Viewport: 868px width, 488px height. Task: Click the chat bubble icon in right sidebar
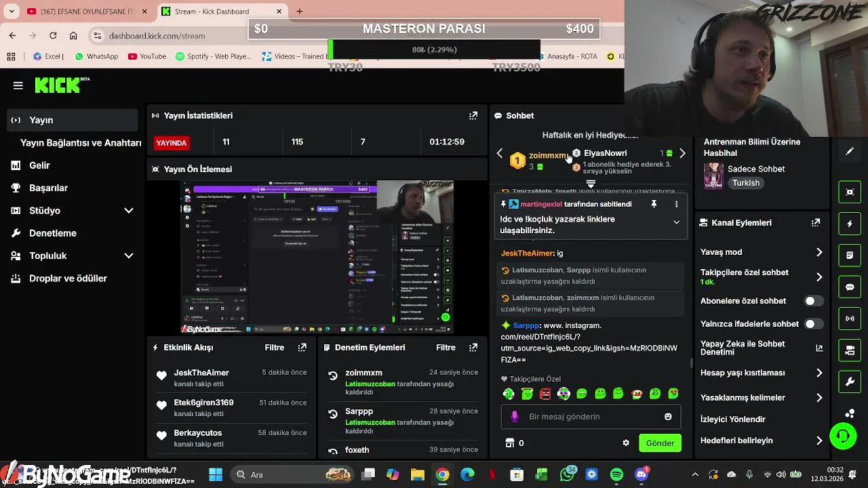coord(850,287)
